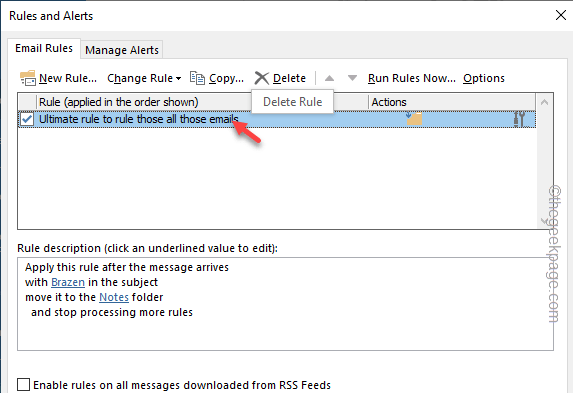The image size is (573, 393).
Task: Edit the Brazen subject value link
Action: point(68,282)
